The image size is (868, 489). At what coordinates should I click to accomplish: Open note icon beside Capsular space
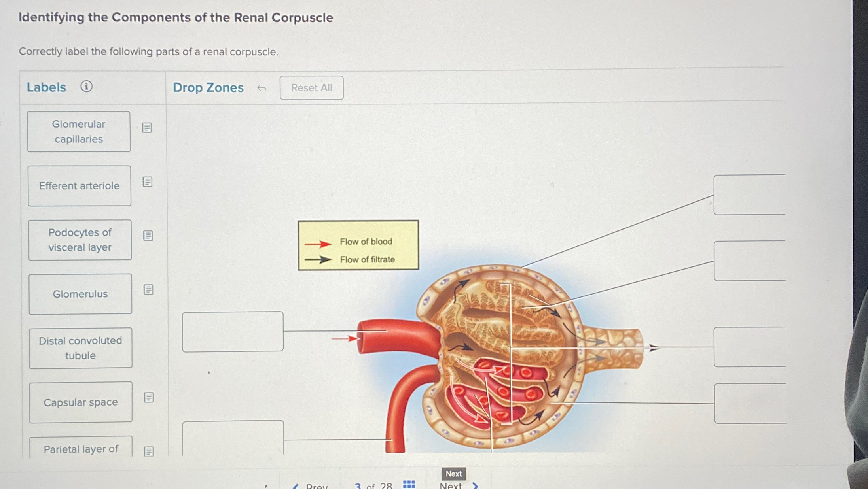pyautogui.click(x=148, y=398)
